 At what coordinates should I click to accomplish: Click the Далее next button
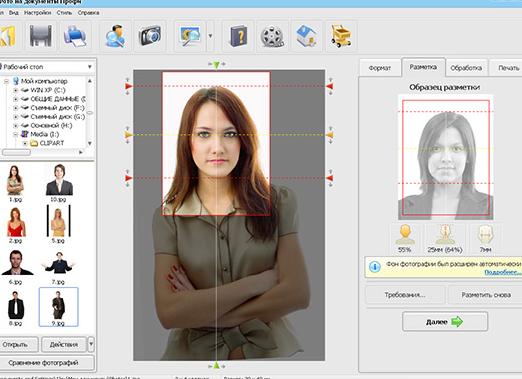point(445,322)
